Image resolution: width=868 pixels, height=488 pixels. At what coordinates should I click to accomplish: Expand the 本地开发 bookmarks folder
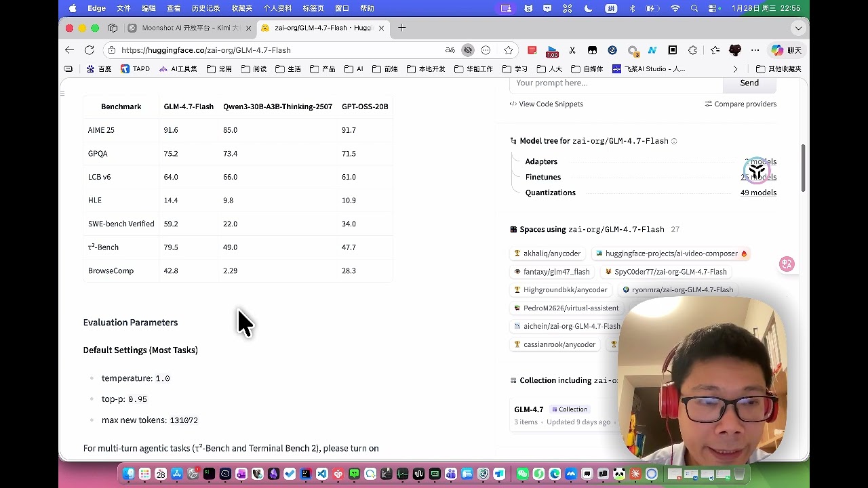(x=427, y=69)
